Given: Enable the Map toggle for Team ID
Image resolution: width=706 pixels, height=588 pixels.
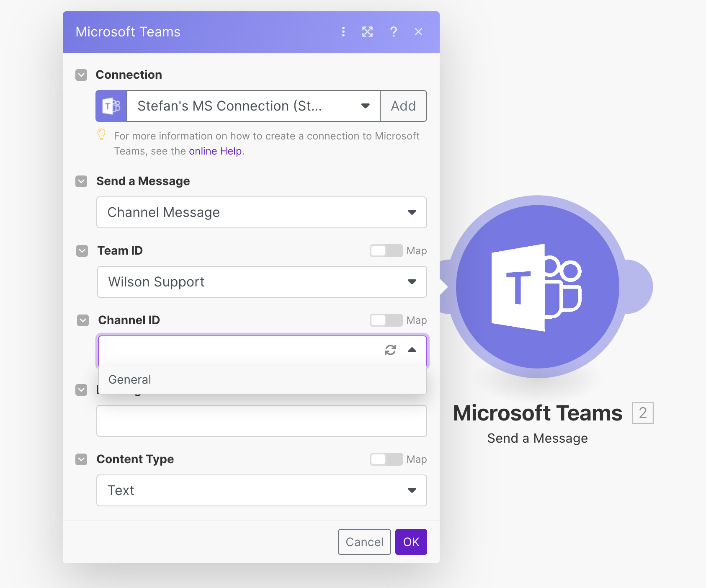Looking at the screenshot, I should click(x=386, y=251).
